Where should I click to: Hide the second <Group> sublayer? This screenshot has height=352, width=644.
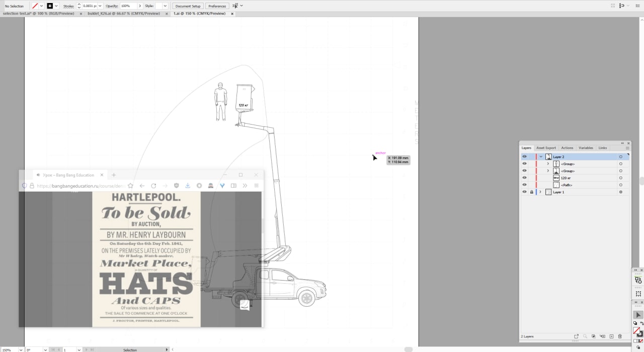[524, 171]
